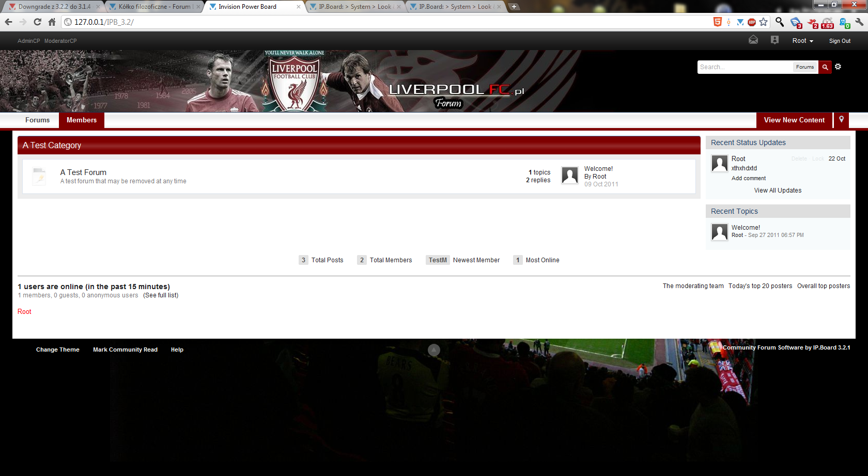Click Change Theme in the footer
Screen dimensions: 868x476
pos(58,350)
